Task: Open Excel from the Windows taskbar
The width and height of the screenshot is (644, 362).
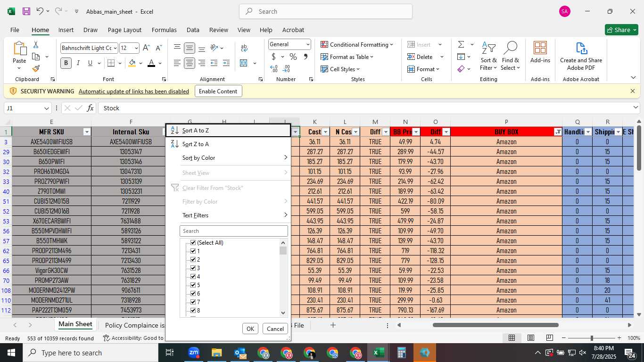Action: coord(379,353)
